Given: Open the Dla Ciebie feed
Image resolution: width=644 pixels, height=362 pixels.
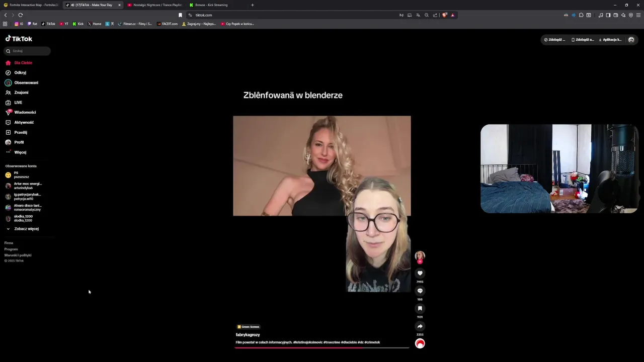Looking at the screenshot, I should point(19,63).
